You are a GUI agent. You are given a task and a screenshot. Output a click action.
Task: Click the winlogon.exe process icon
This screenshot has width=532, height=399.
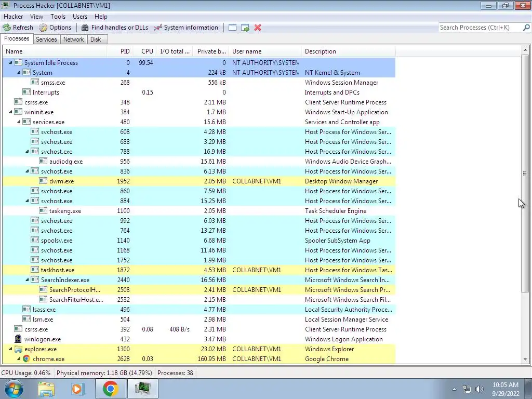(18, 339)
